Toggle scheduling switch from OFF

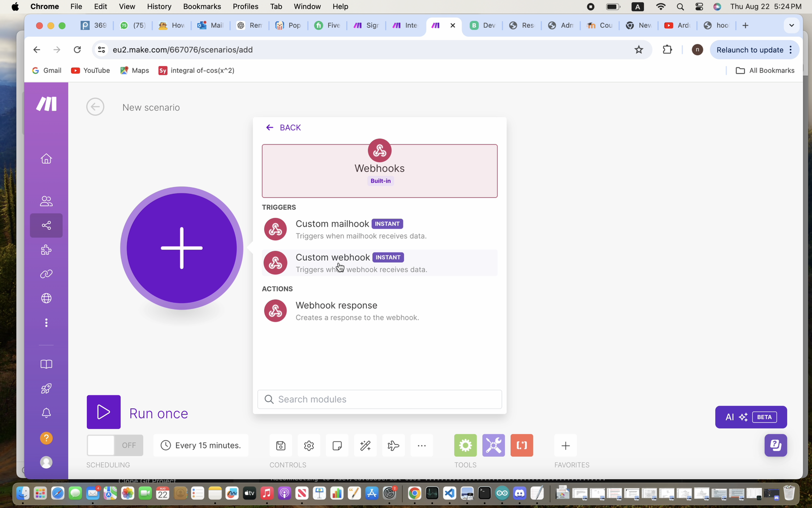(115, 445)
